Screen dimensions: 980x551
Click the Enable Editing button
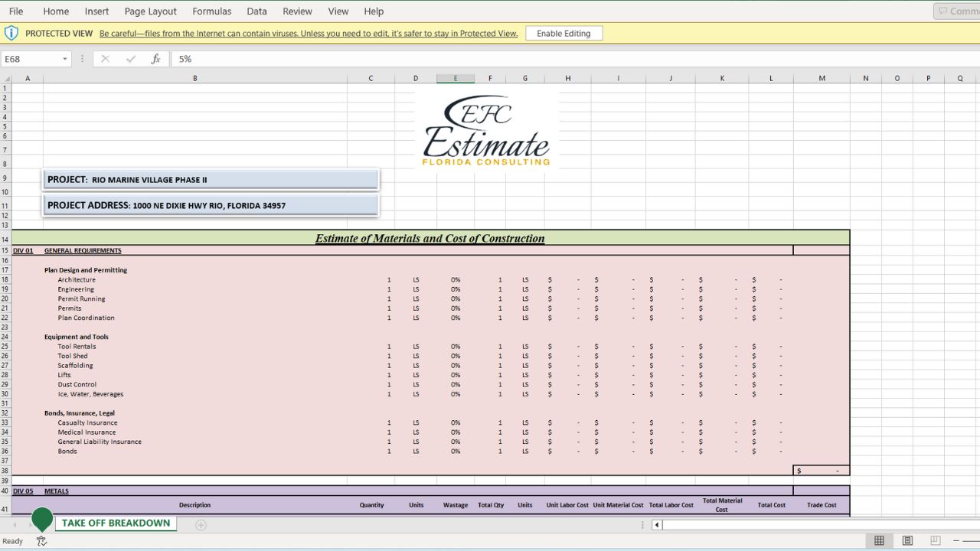click(564, 33)
